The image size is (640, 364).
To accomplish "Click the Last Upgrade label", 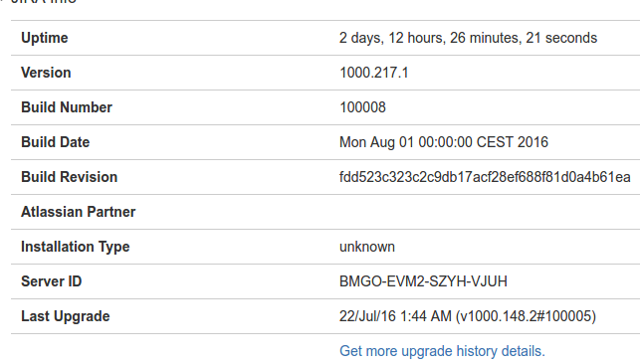I will pos(66,316).
